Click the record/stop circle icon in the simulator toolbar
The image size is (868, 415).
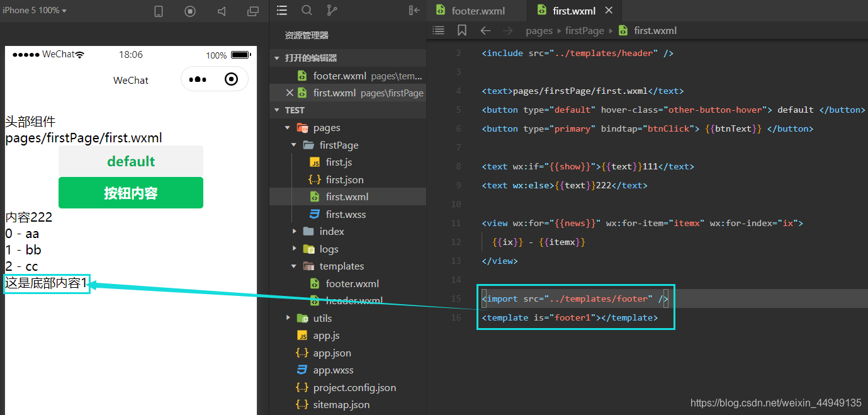point(190,11)
